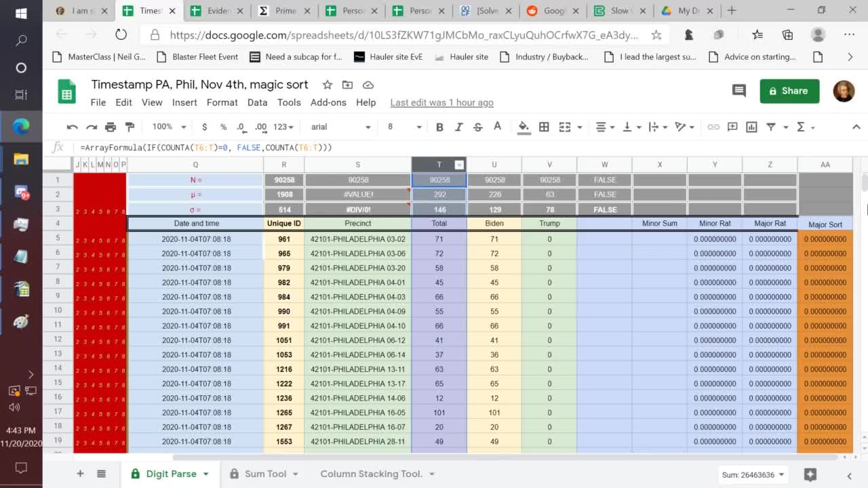Print the spreadsheet using the printer icon
Screen dimensions: 868x488
click(x=111, y=127)
